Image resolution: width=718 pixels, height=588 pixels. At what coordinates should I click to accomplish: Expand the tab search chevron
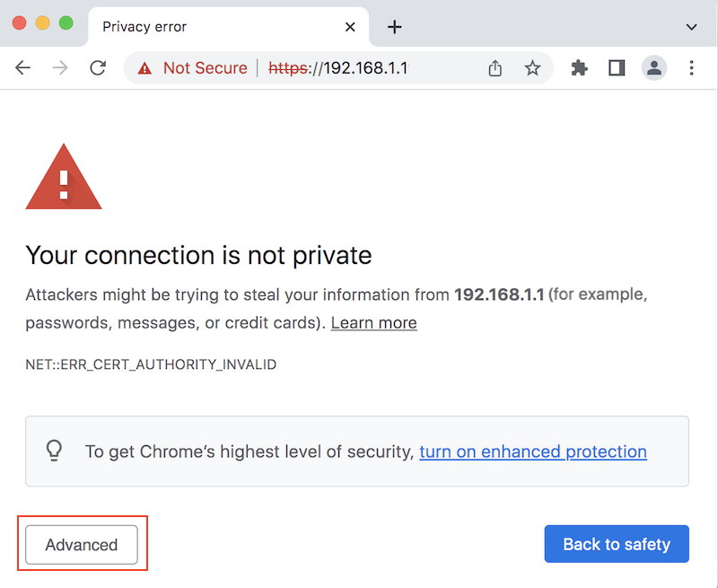pyautogui.click(x=691, y=27)
